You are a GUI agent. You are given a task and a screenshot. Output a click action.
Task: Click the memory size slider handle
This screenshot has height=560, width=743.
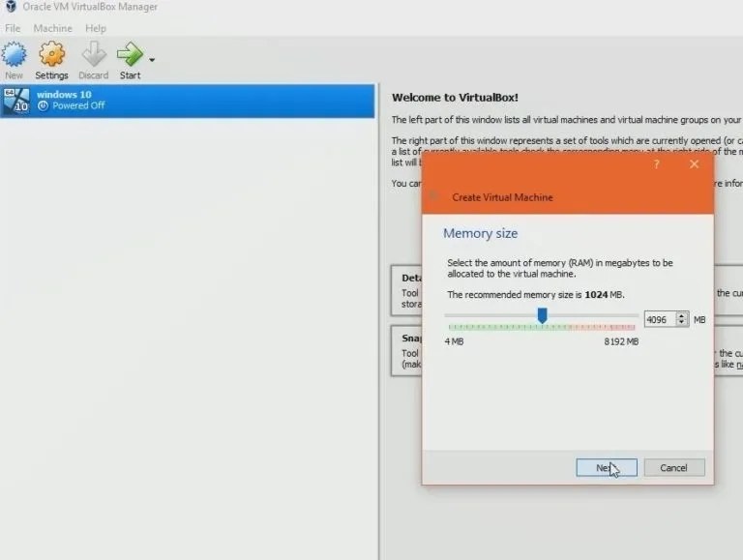(x=542, y=315)
